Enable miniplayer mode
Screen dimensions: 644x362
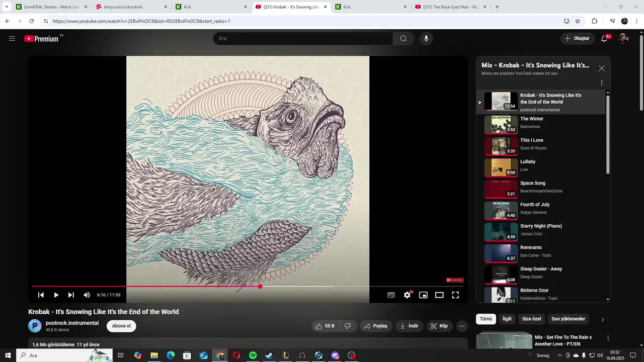(423, 295)
